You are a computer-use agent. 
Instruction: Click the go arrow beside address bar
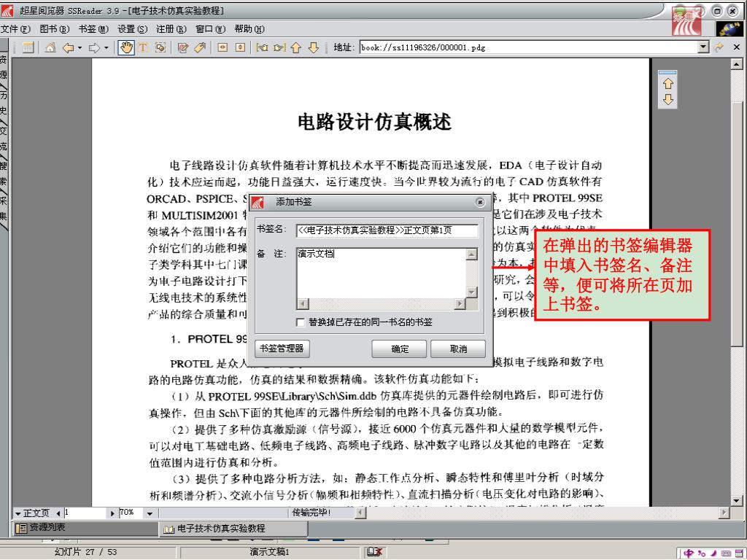(x=719, y=47)
